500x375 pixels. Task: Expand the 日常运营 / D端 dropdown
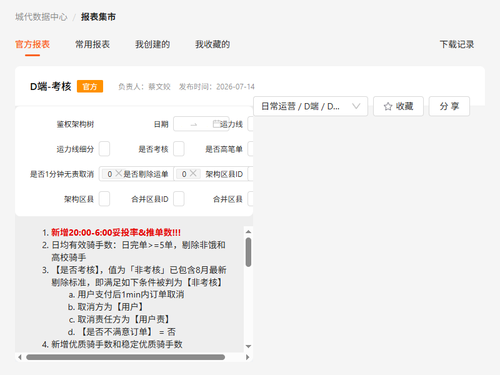(310, 106)
